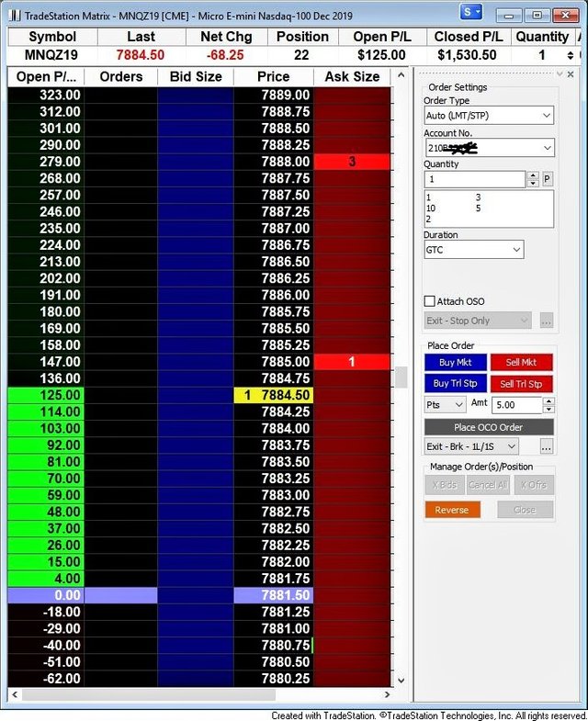The image size is (588, 721).
Task: Select preset quantity 5
Action: [x=478, y=208]
